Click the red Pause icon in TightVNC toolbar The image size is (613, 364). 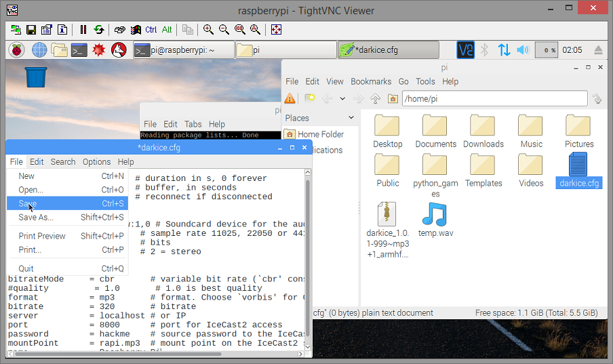83,30
